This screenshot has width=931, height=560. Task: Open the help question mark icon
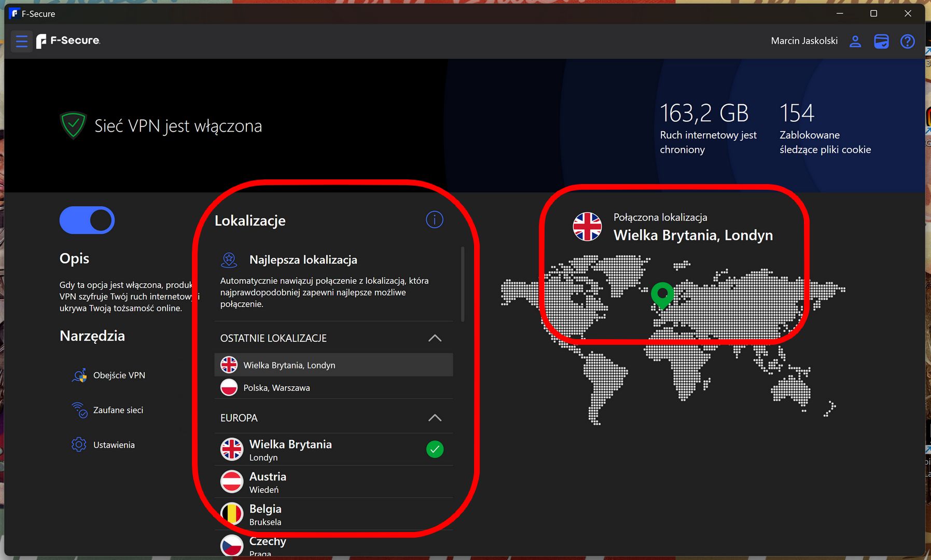point(908,41)
